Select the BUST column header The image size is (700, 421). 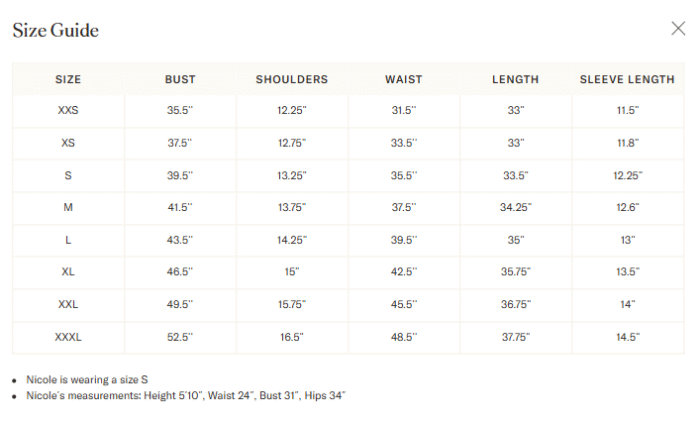click(180, 79)
